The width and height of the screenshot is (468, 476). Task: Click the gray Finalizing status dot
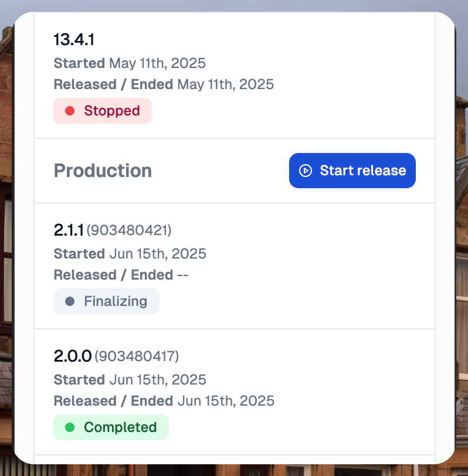coord(70,301)
